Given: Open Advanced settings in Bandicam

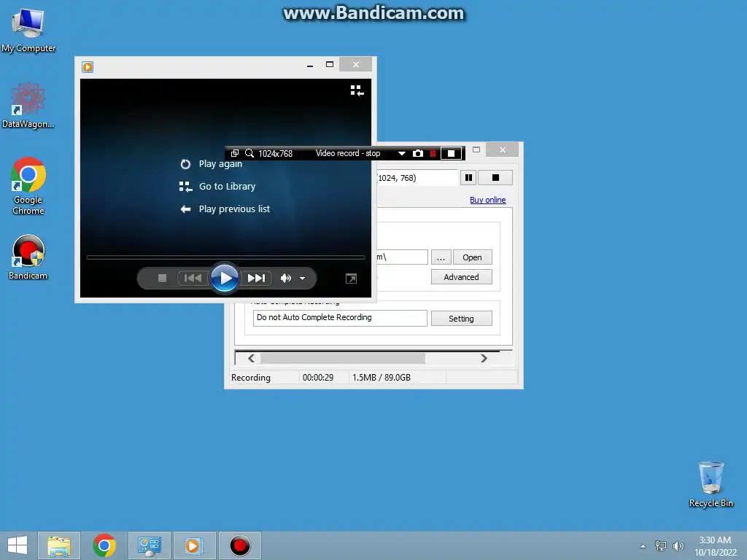Looking at the screenshot, I should click(461, 277).
